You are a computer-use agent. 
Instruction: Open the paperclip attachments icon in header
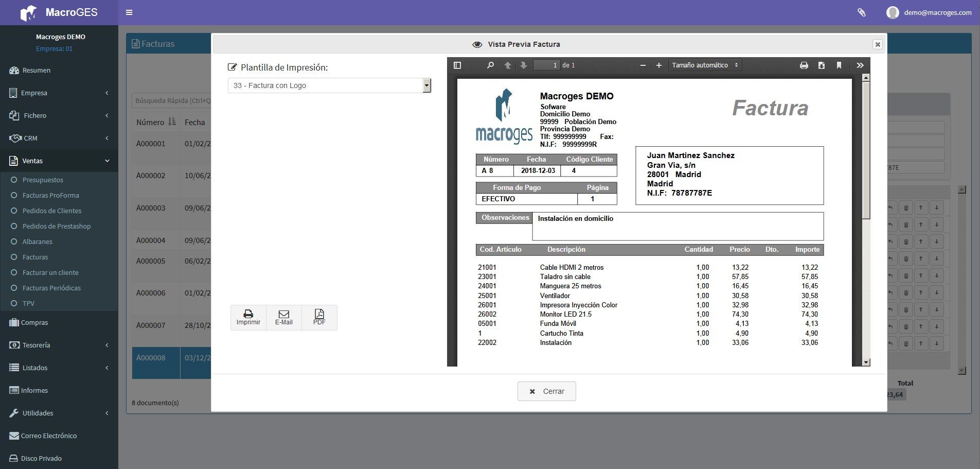point(861,12)
